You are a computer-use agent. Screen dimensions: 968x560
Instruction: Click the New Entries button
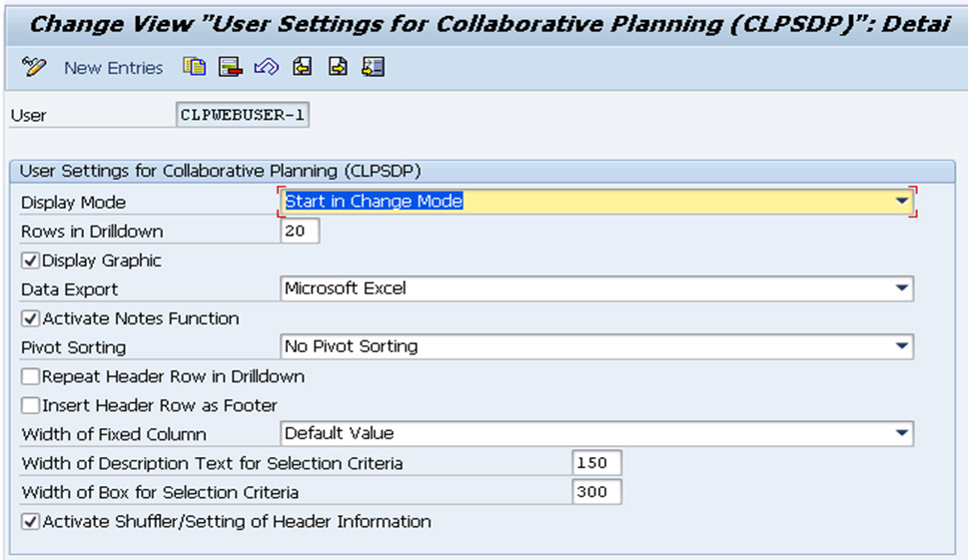114,67
